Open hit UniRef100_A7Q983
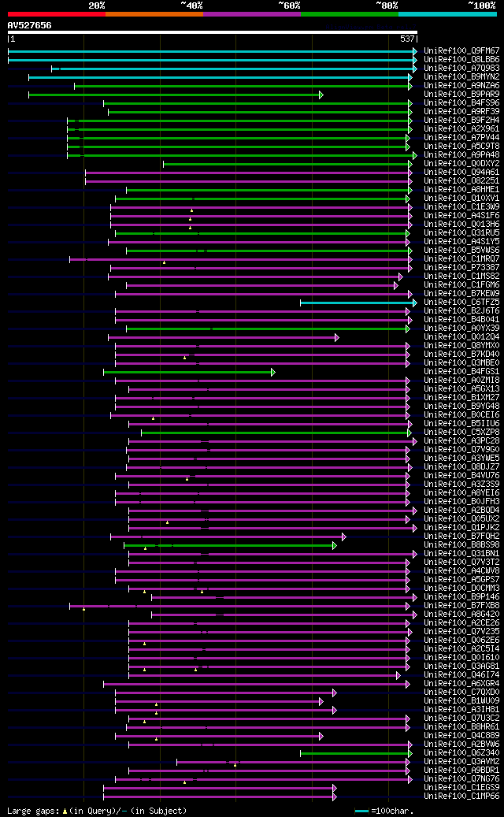504x817 pixels. [x=461, y=69]
